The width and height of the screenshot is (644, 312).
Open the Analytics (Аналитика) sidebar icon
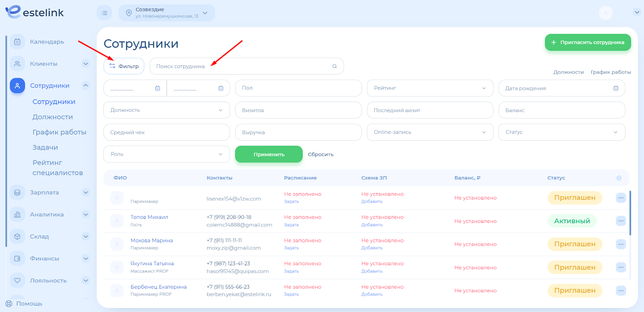[17, 214]
